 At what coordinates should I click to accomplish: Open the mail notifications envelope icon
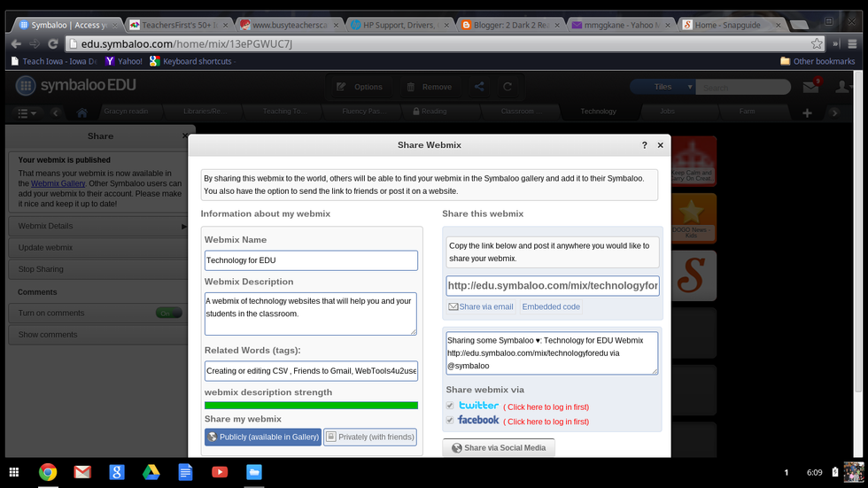(810, 87)
